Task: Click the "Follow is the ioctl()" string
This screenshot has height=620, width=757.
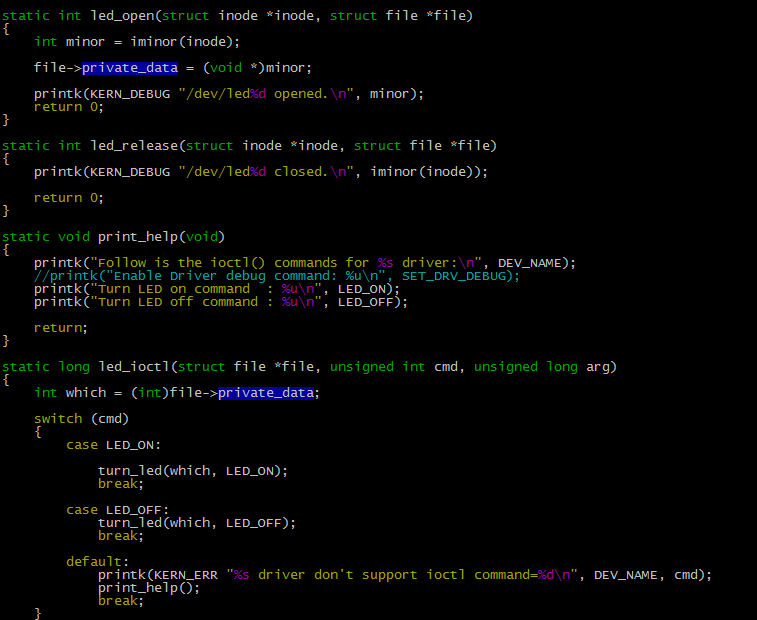Action: coord(286,263)
